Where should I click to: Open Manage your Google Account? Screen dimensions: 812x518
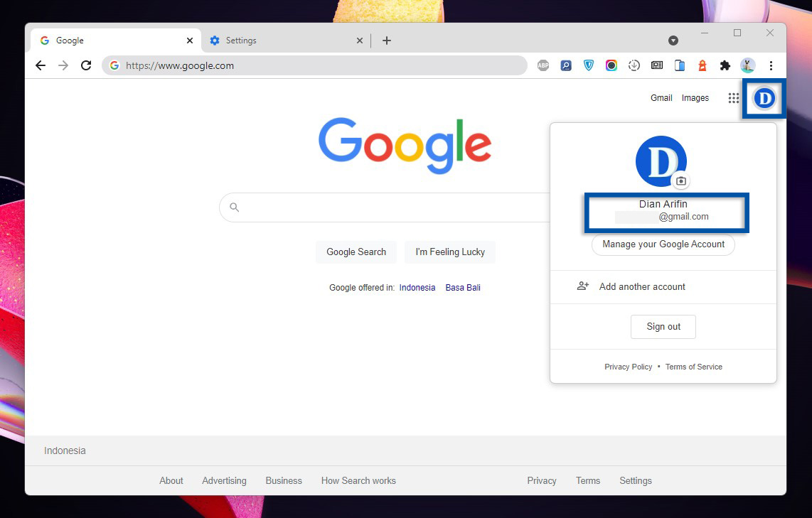click(x=663, y=244)
